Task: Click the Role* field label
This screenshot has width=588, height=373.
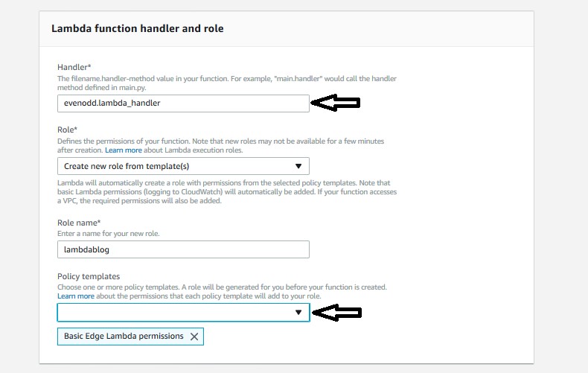Action: pos(67,130)
